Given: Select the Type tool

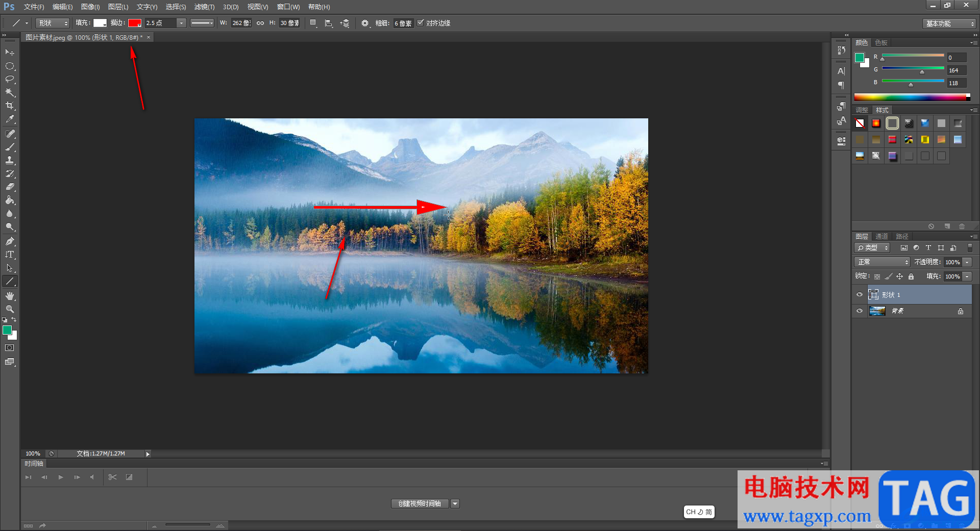Looking at the screenshot, I should pos(10,255).
